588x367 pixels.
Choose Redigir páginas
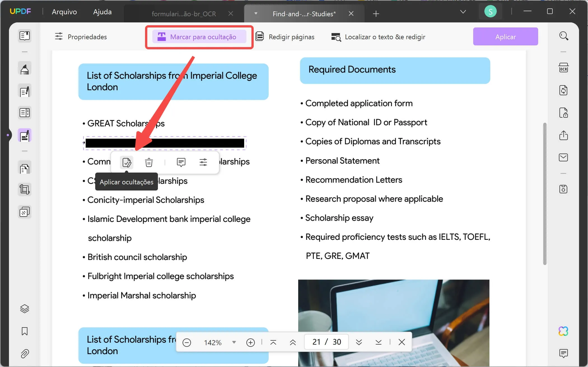click(x=285, y=37)
